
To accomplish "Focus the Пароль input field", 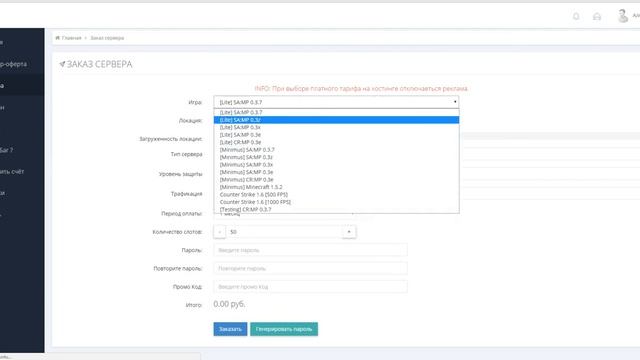I will [x=310, y=250].
